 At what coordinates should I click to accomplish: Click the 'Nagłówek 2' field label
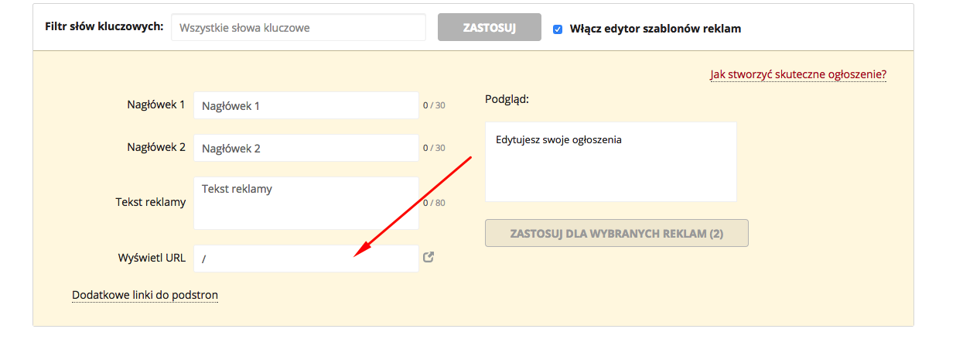click(x=155, y=147)
